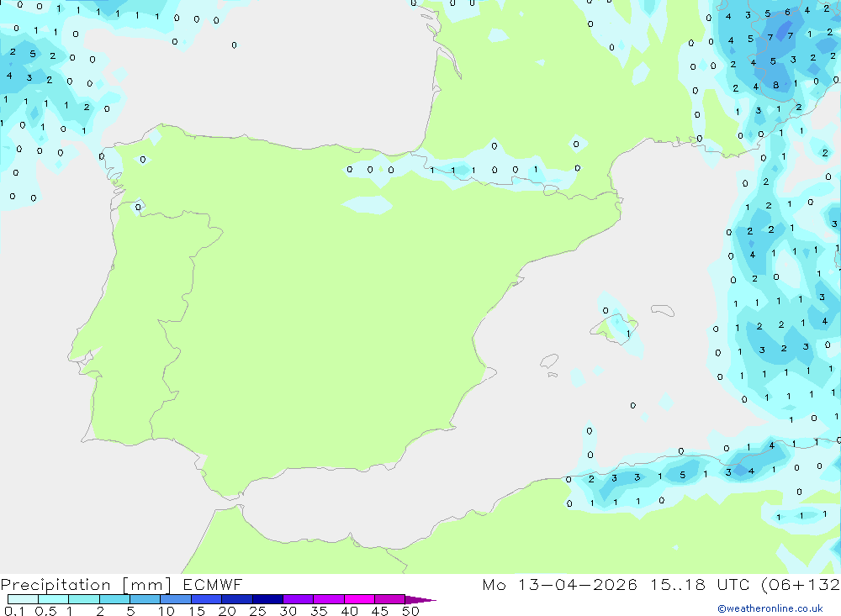Image resolution: width=841 pixels, height=616 pixels.
Task: Click the 25–30 mm legend color swatch
Action: 267,599
